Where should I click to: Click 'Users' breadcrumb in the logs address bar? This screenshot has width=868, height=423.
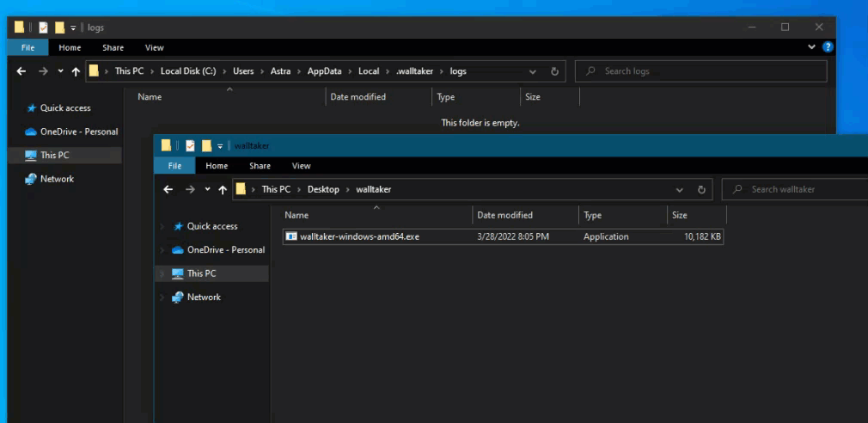[243, 70]
